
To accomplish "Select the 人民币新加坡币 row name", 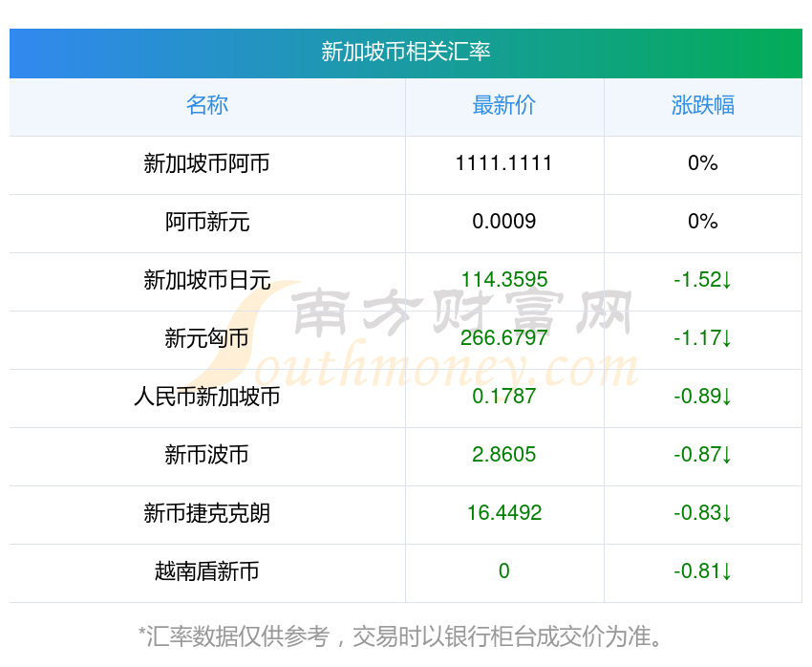I will (207, 397).
